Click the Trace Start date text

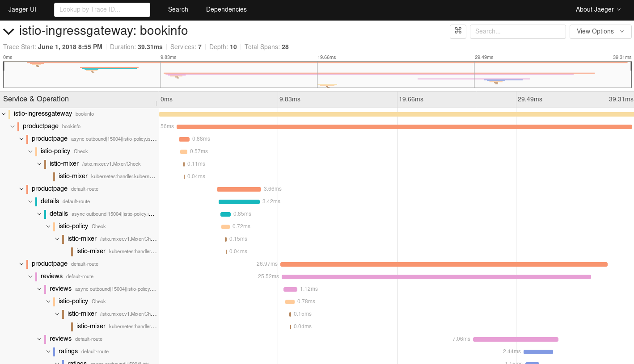(53, 47)
